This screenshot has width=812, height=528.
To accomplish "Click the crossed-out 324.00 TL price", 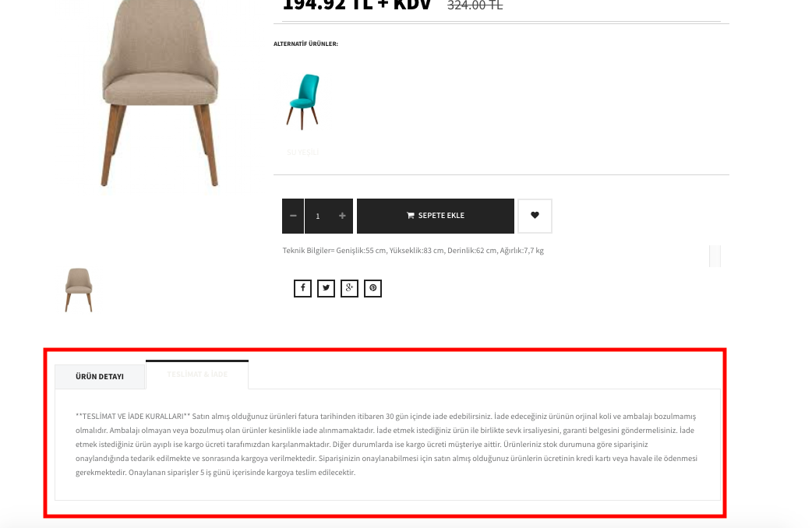I will click(x=475, y=5).
